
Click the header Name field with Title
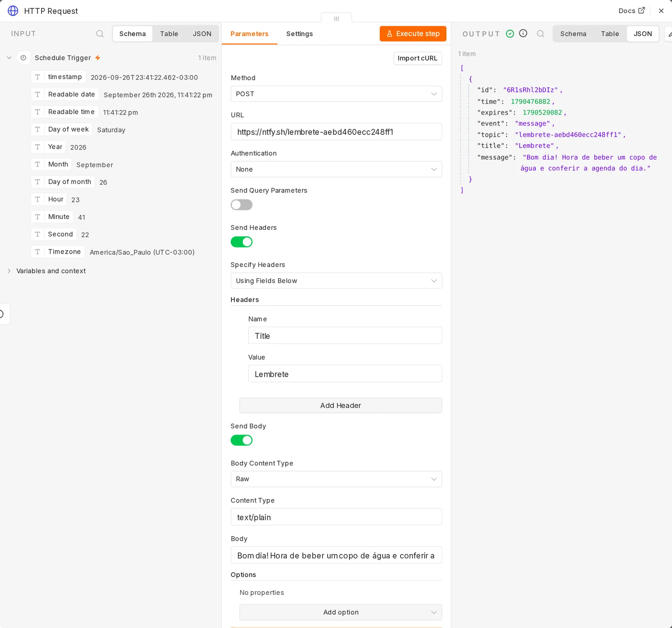pyautogui.click(x=345, y=335)
